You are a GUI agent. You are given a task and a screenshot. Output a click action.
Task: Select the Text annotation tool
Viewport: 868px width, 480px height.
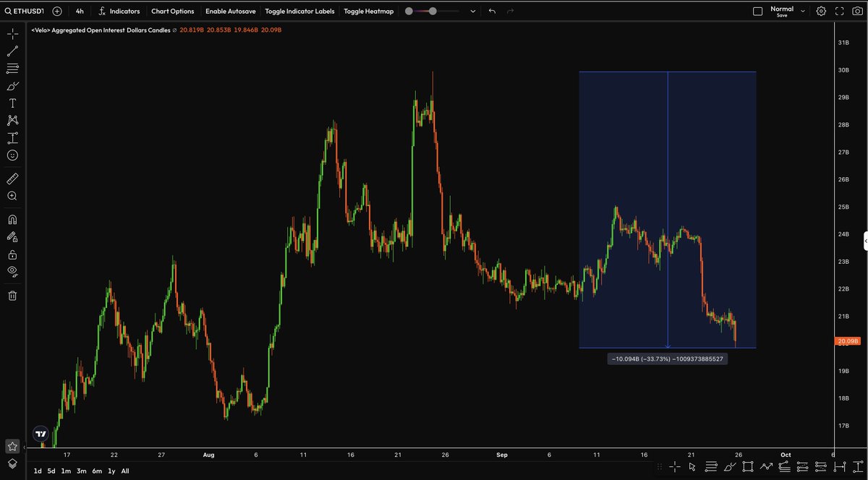[x=12, y=103]
